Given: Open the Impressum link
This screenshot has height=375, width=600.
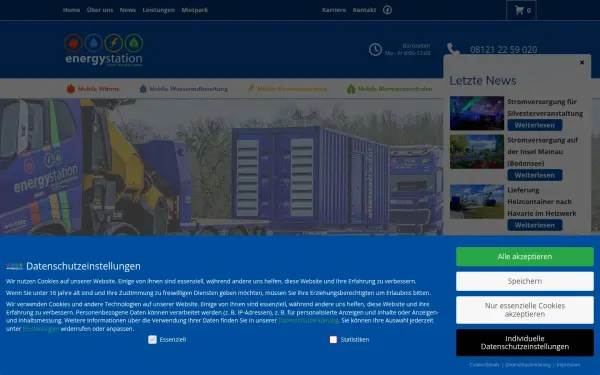Looking at the screenshot, I should point(568,365).
